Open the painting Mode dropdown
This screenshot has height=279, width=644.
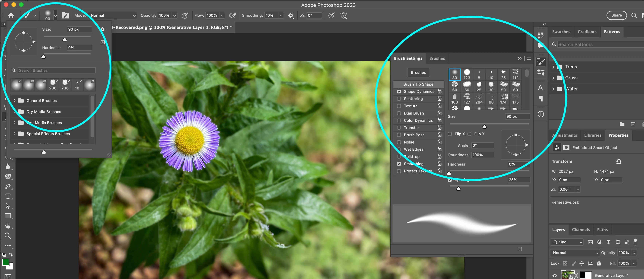[x=112, y=16]
